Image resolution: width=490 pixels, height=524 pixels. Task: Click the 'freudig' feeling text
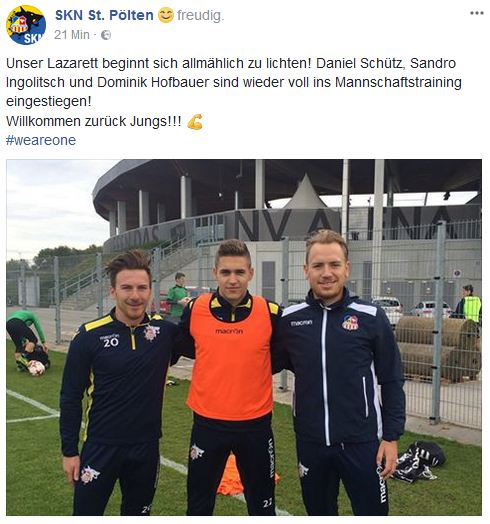(200, 15)
